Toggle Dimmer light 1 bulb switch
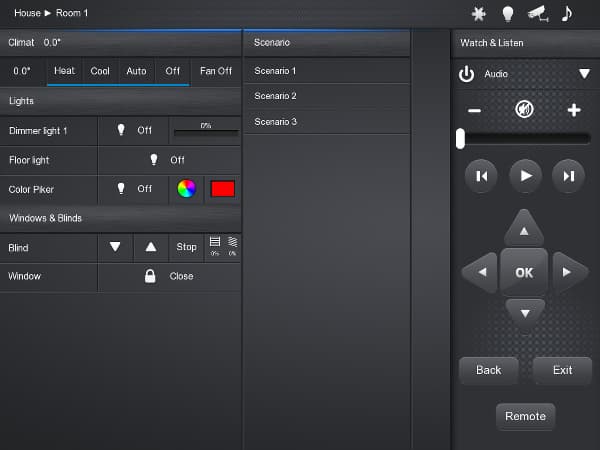The width and height of the screenshot is (600, 450). [x=133, y=130]
